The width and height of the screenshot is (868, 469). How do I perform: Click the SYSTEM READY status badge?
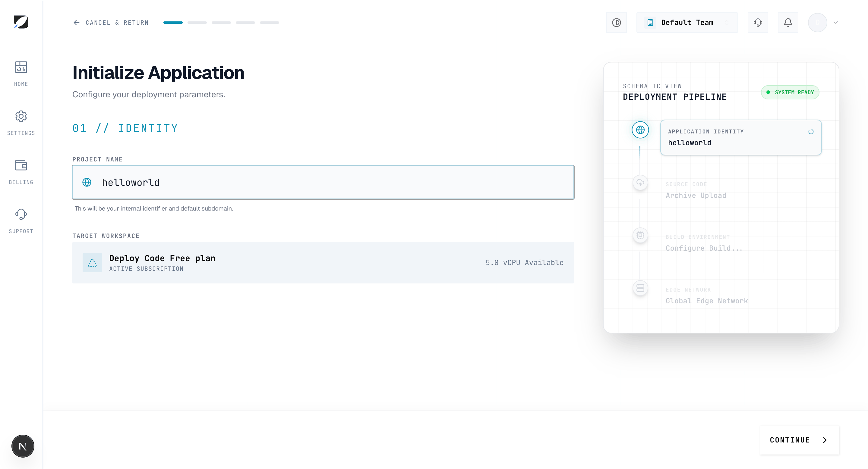790,92
